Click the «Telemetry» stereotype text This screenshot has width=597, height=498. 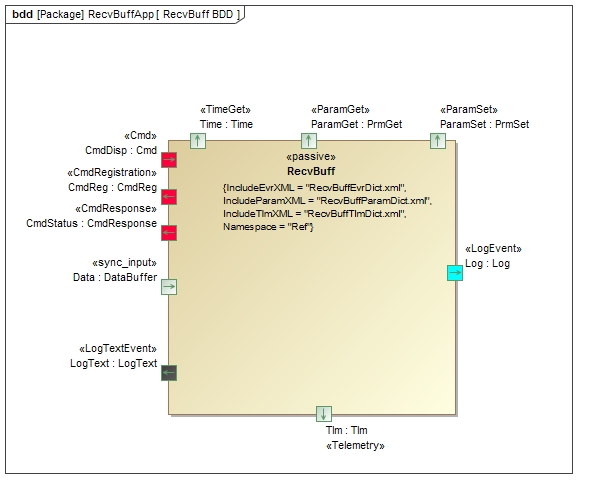point(355,445)
